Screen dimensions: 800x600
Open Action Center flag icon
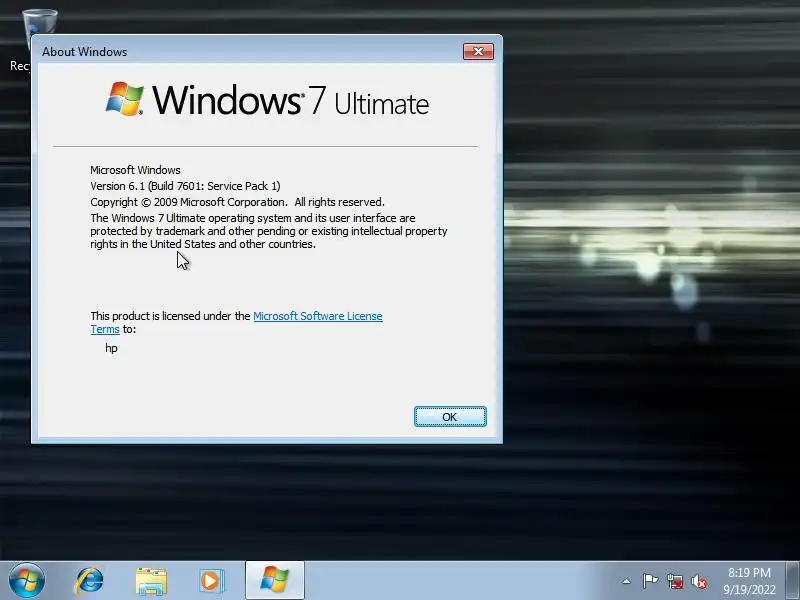point(650,581)
